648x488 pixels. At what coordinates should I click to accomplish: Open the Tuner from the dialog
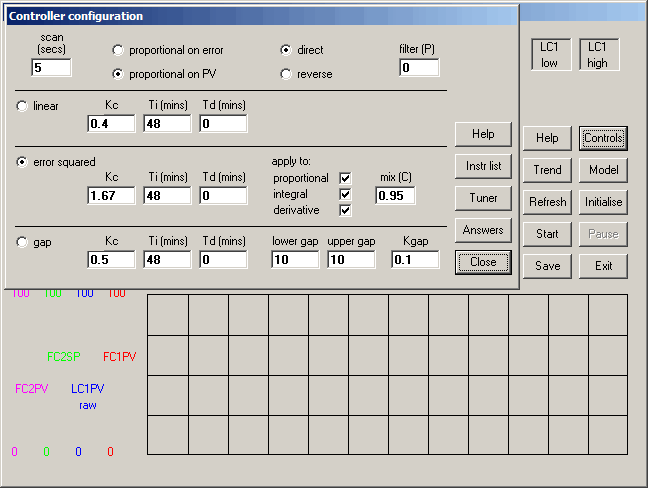pyautogui.click(x=483, y=198)
